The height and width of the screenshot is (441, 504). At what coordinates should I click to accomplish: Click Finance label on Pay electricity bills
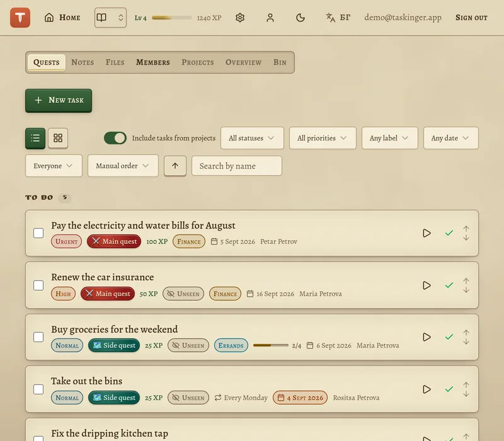pos(189,241)
